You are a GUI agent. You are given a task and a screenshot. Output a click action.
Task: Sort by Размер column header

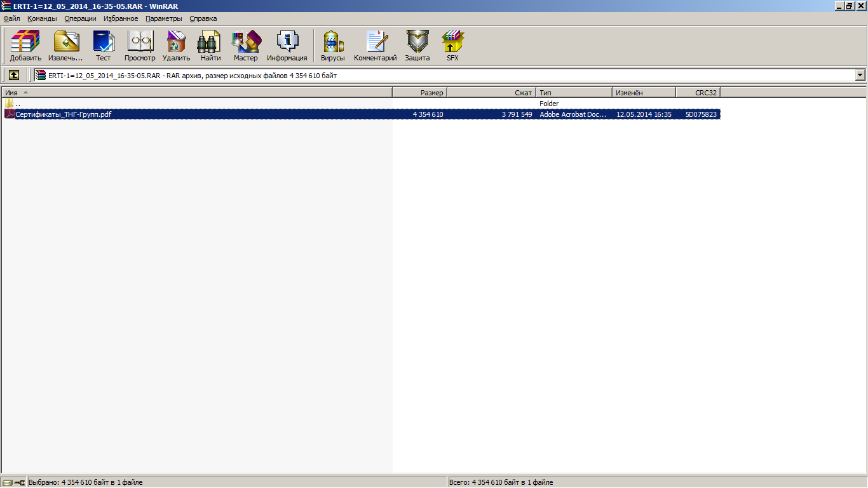coord(420,93)
